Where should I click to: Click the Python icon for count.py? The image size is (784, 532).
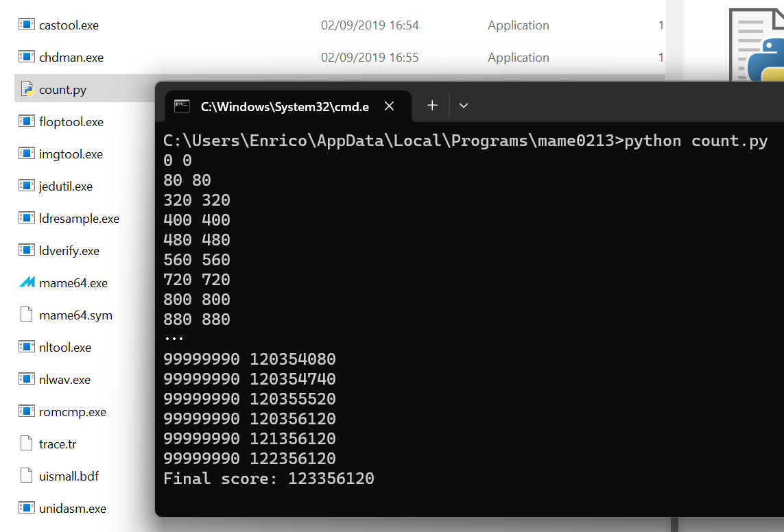tap(27, 90)
